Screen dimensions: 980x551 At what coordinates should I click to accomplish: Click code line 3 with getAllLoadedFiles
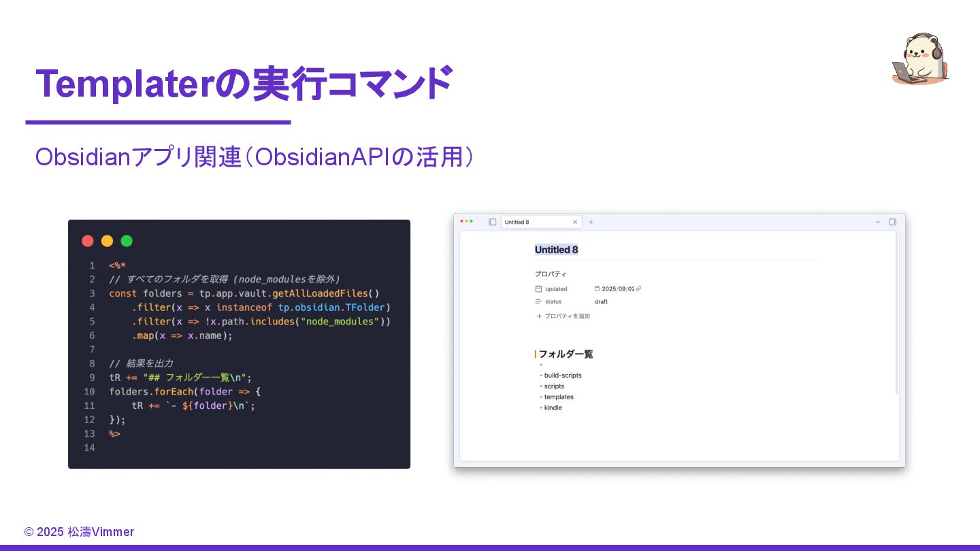click(x=244, y=293)
